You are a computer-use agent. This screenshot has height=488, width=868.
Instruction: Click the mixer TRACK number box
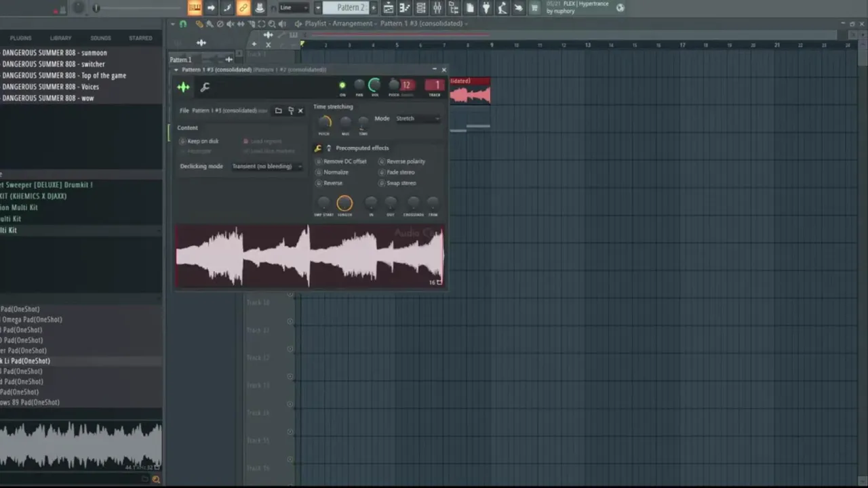[x=435, y=85]
